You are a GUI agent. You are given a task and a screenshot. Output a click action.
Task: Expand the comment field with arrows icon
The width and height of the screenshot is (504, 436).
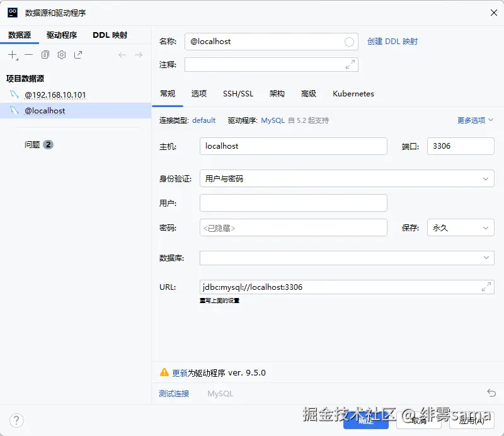coord(350,64)
